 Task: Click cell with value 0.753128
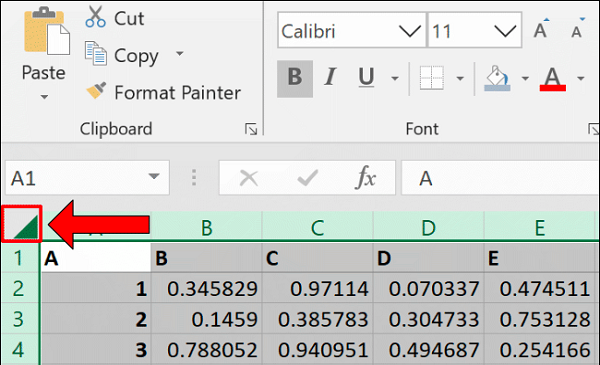tap(540, 319)
